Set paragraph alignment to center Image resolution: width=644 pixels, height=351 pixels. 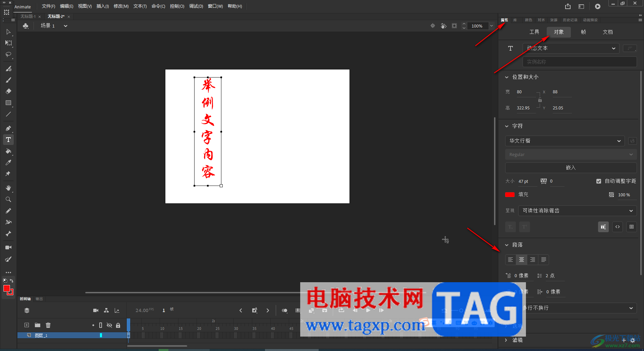coord(522,259)
